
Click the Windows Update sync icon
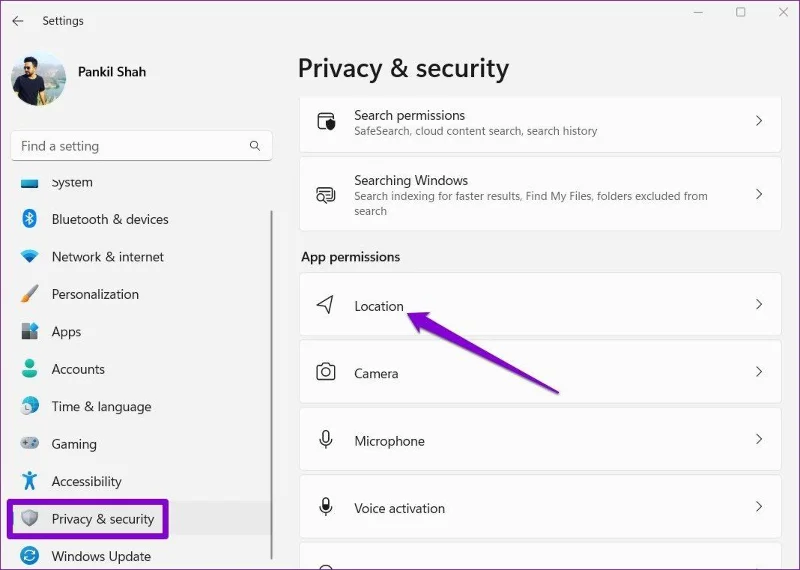pyautogui.click(x=30, y=556)
